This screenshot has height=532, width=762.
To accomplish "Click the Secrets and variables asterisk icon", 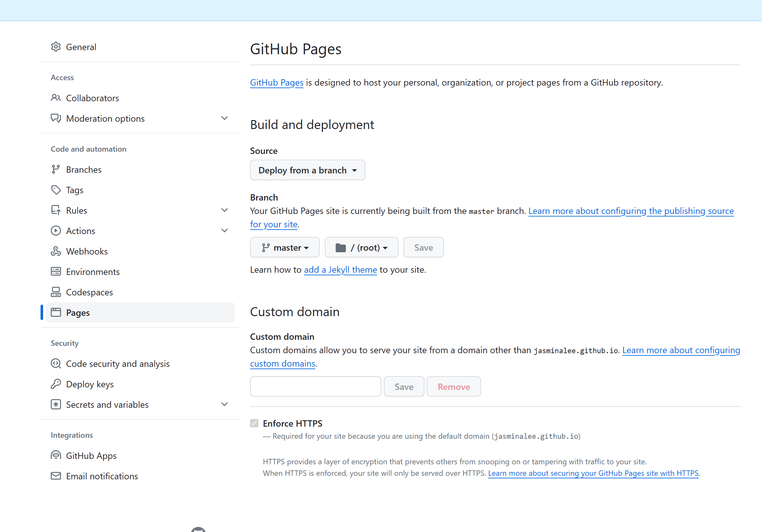I will [56, 405].
